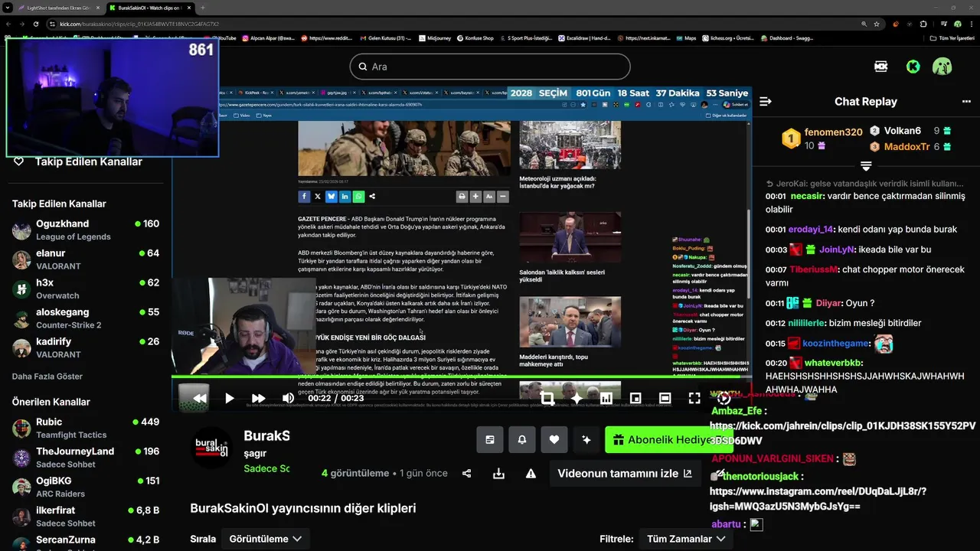Click TiberiussM username in chat replay

(x=815, y=269)
